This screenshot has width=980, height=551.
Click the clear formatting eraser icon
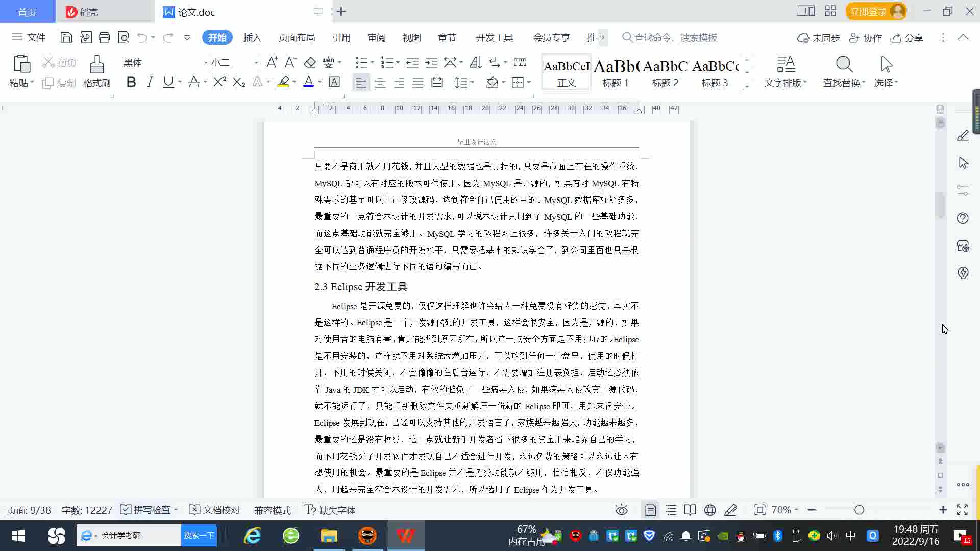(310, 63)
